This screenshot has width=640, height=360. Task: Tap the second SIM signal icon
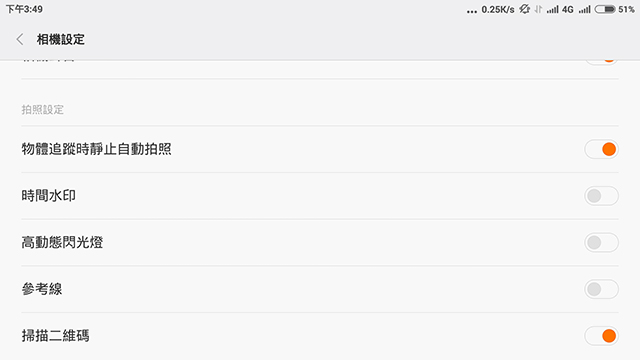(584, 9)
